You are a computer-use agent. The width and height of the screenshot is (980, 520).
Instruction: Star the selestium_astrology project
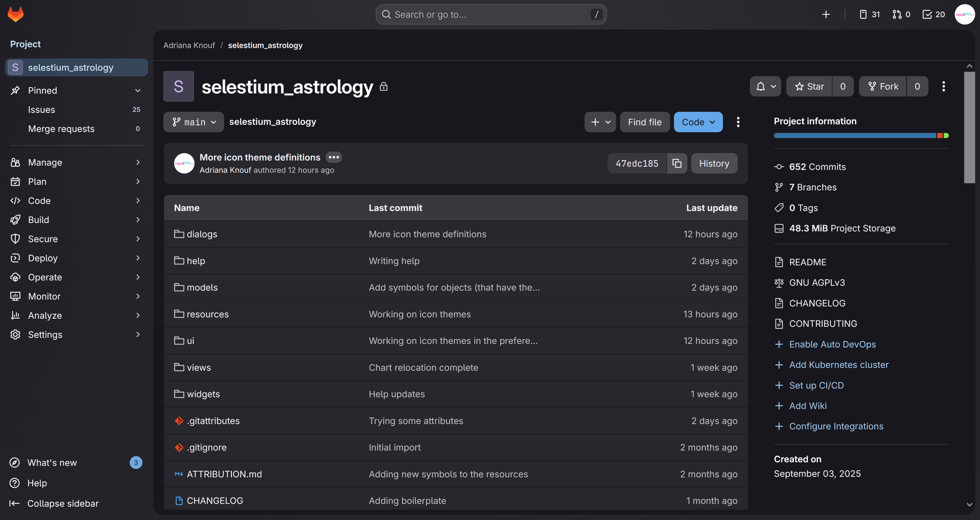(809, 87)
